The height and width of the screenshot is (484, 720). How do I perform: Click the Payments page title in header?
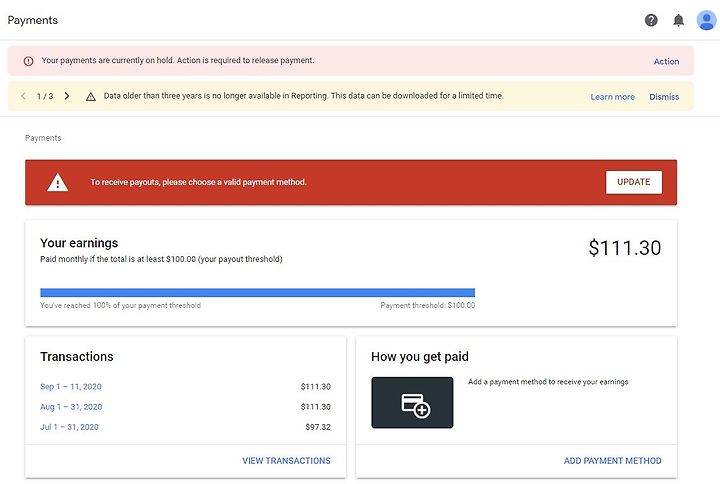click(33, 20)
